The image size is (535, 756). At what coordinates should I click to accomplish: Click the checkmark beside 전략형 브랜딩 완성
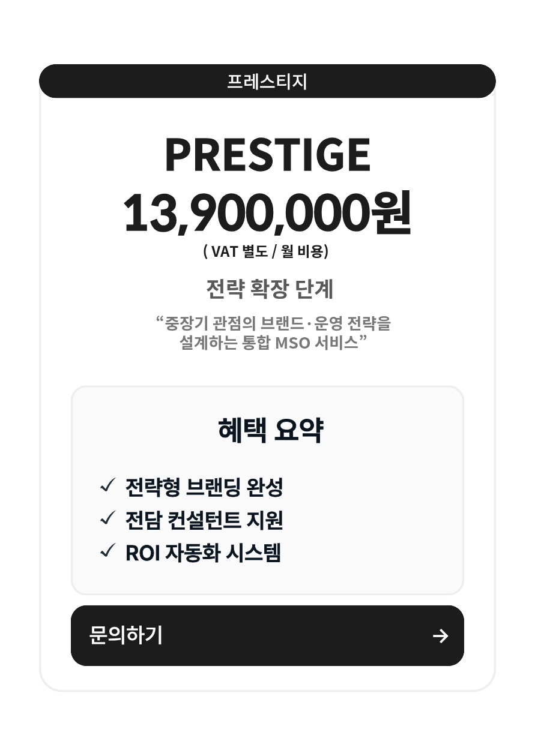point(107,486)
